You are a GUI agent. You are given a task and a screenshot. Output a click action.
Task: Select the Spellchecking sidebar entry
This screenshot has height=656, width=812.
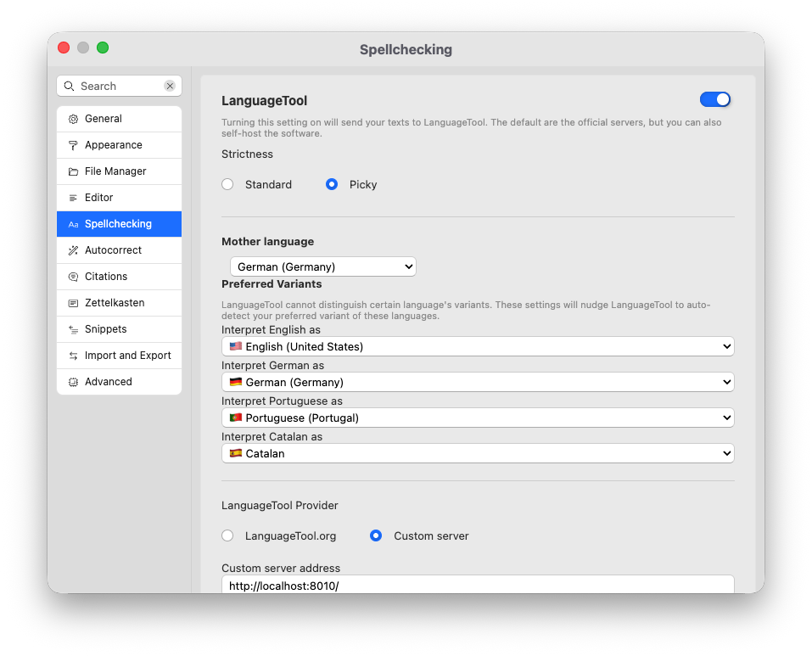click(119, 223)
